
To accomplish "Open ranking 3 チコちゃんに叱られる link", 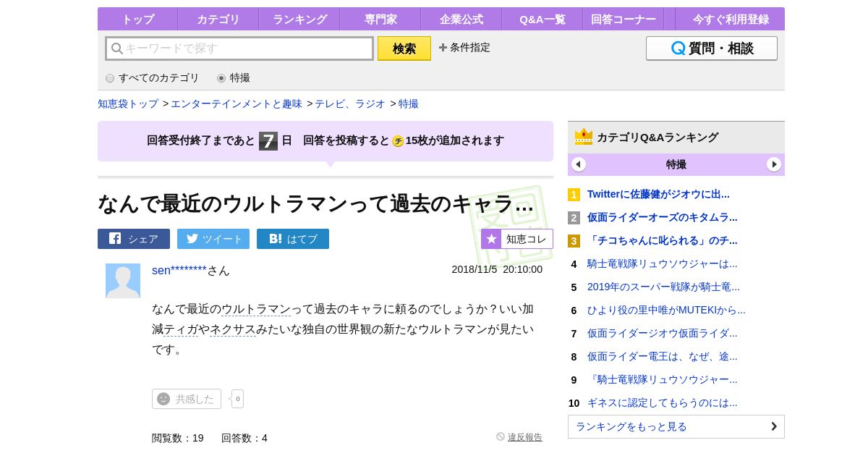I will pyautogui.click(x=663, y=240).
